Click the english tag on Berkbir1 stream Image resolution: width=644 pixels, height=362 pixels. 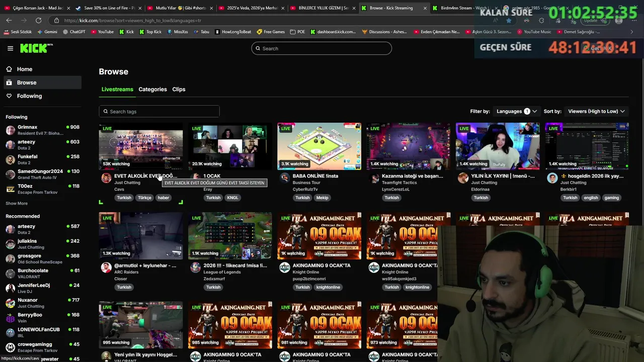[x=591, y=198]
